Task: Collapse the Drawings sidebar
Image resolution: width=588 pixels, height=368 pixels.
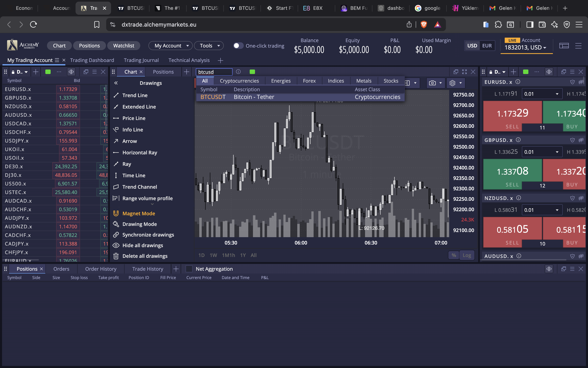Action: (116, 83)
